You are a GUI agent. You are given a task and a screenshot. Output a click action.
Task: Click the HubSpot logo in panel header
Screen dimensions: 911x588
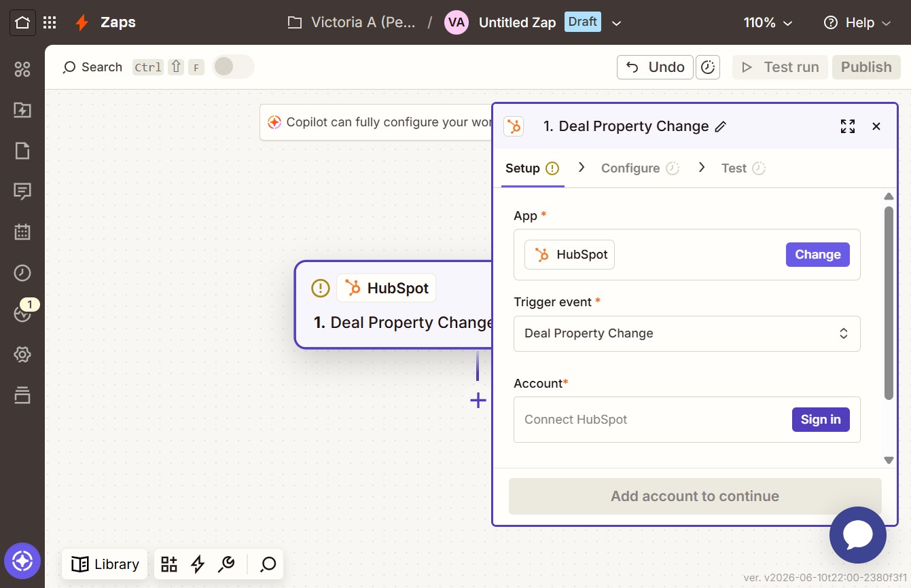[514, 126]
